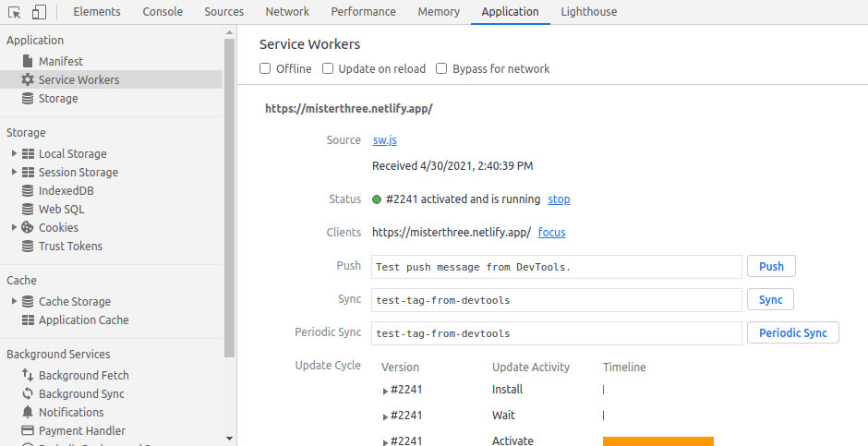Click the Push button
This screenshot has width=868, height=446.
(771, 266)
